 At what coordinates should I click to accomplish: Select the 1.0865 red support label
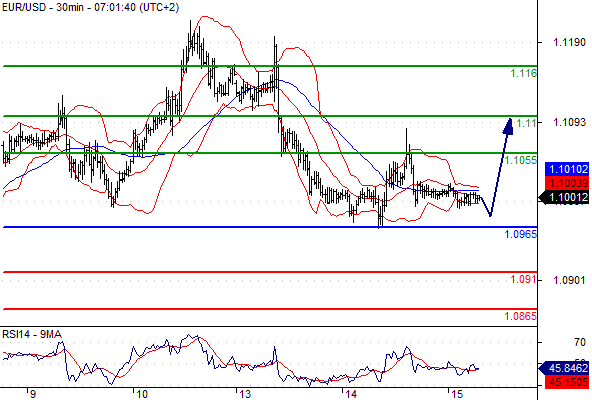[520, 316]
